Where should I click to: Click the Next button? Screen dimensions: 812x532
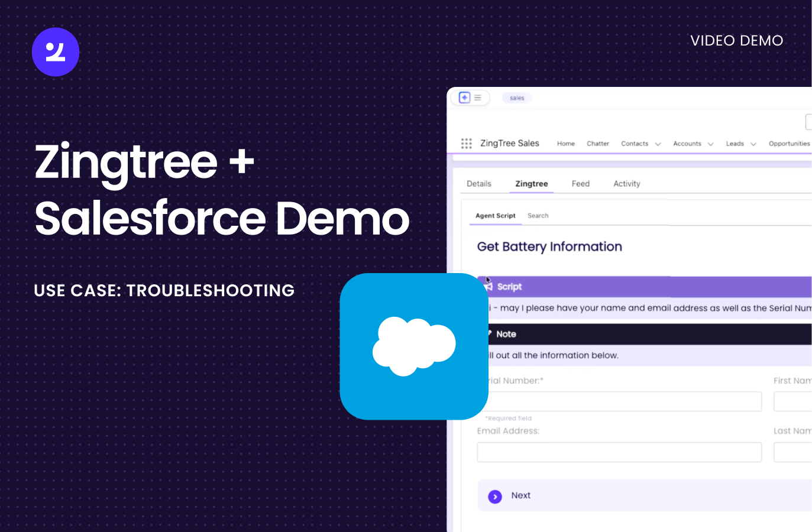pyautogui.click(x=645, y=495)
